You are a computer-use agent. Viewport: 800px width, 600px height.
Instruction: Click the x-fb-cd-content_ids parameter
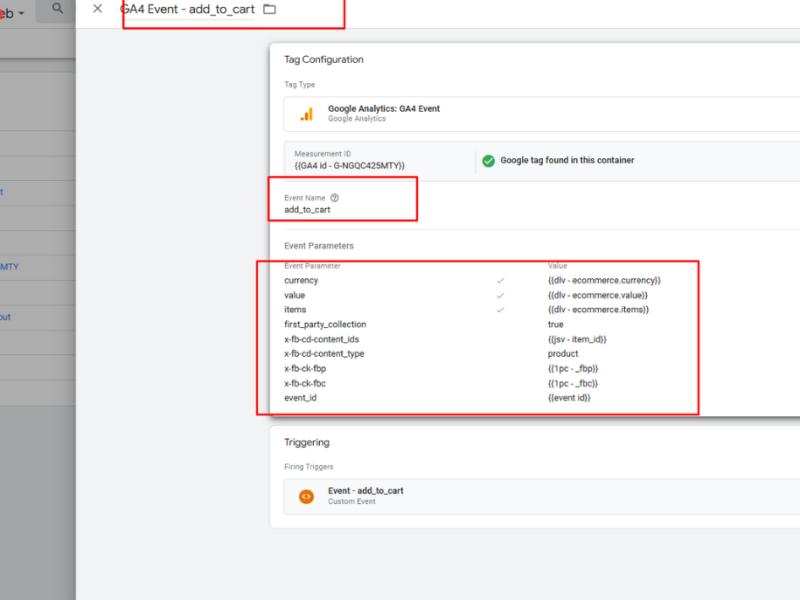point(321,339)
